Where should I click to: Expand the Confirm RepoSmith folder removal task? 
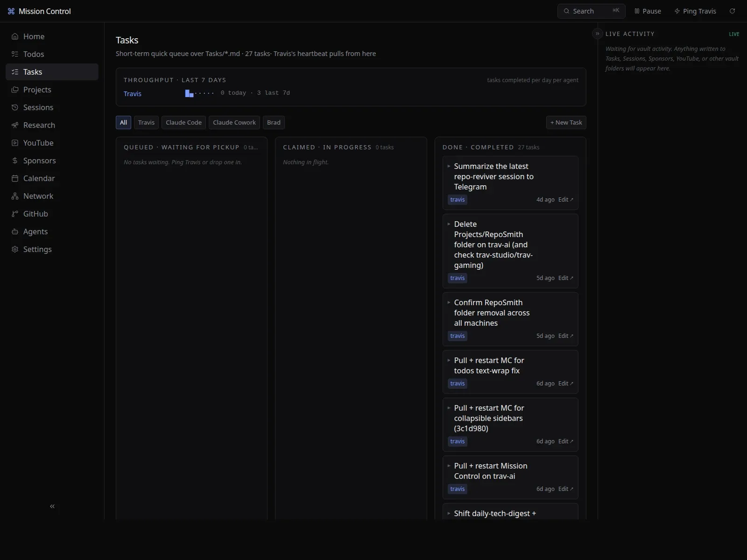(449, 302)
